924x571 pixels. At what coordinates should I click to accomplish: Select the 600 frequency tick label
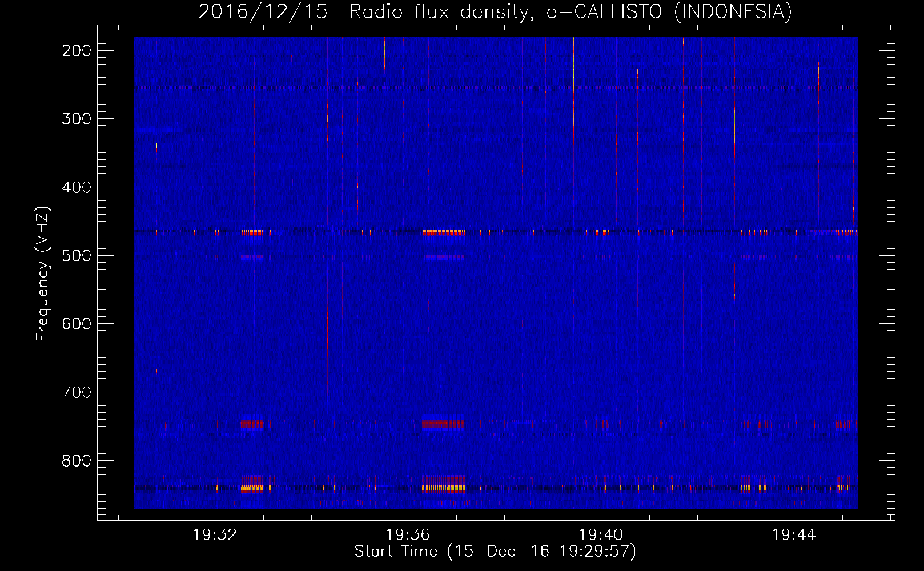76,324
